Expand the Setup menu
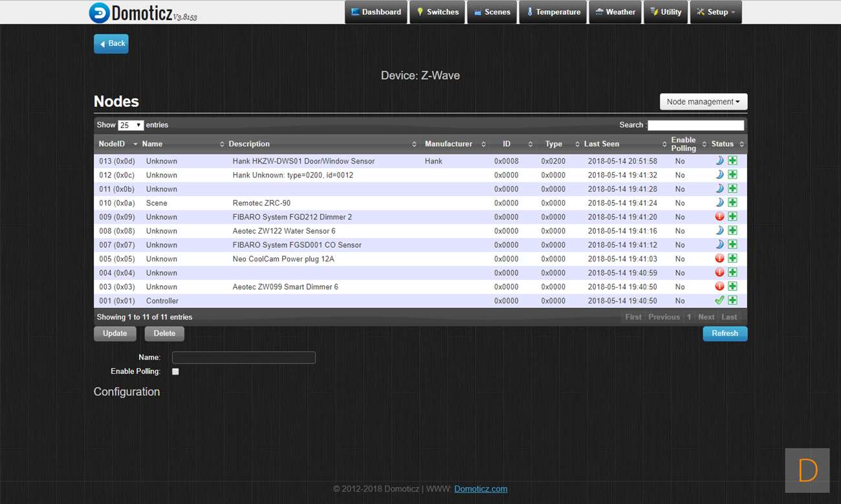 pyautogui.click(x=715, y=12)
